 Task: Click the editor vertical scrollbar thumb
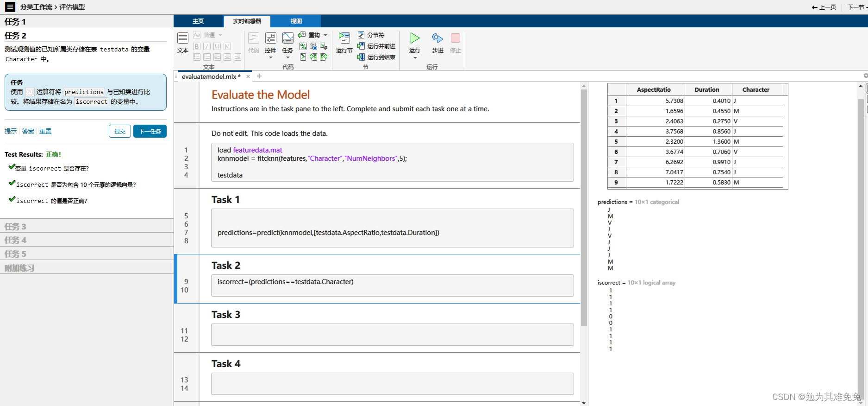584,208
